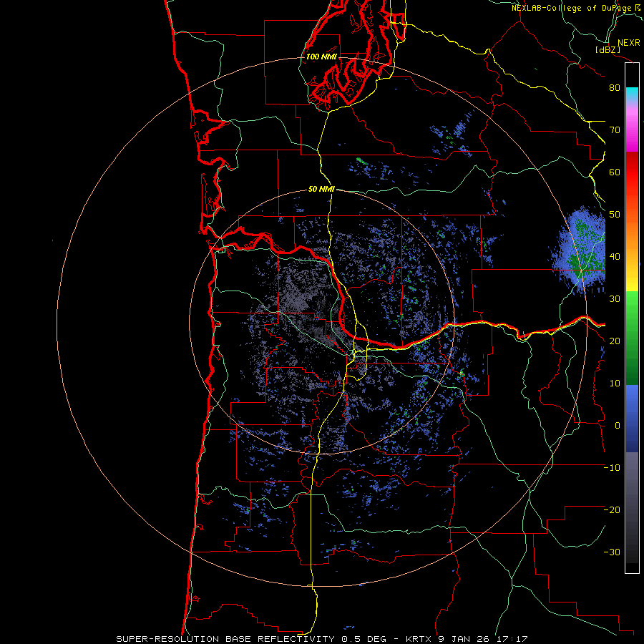Pick the bright green color bar segment

[x=632, y=303]
